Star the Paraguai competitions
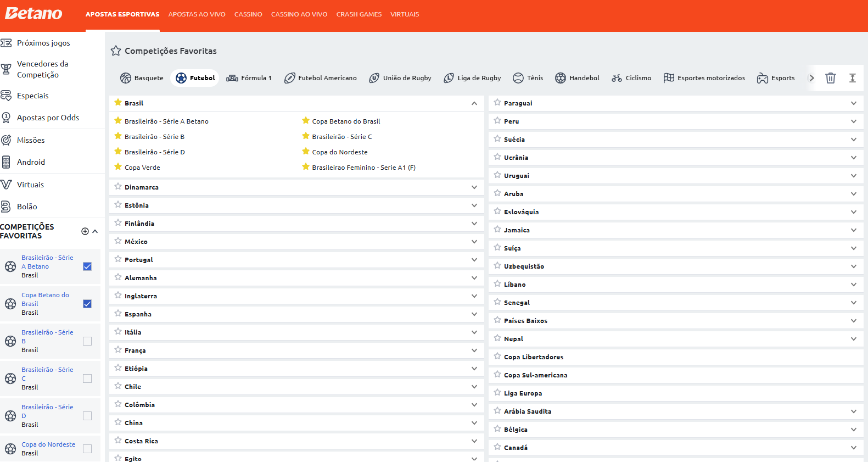 [x=497, y=103]
